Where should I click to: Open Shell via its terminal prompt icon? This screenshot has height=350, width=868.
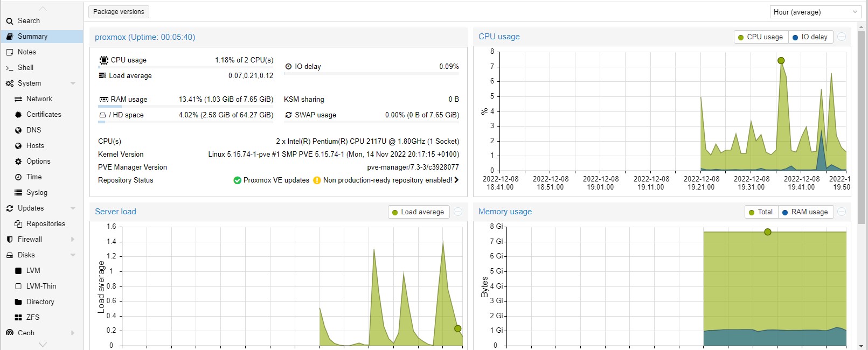[10, 68]
